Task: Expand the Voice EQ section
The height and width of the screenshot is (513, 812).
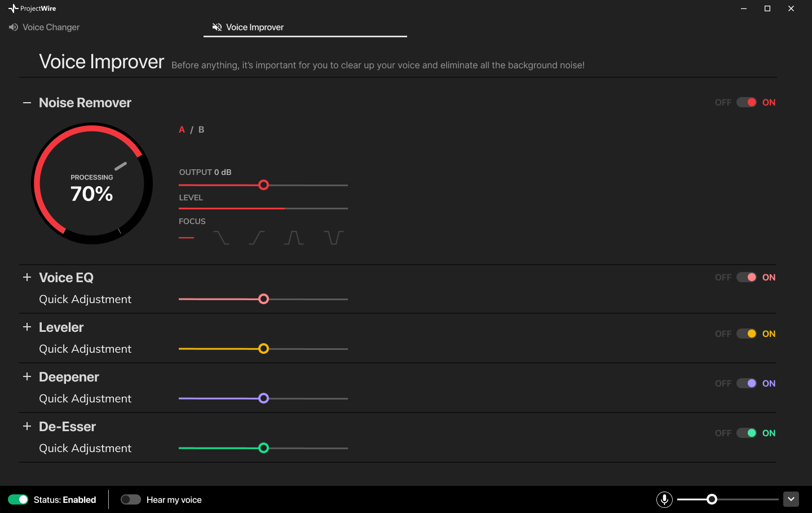Action: tap(27, 277)
